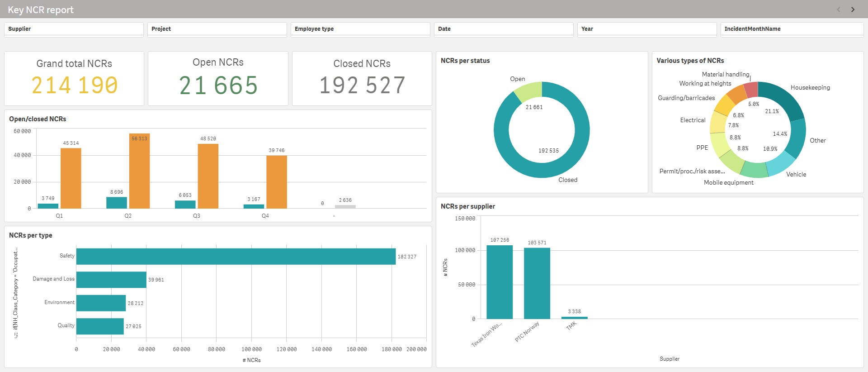Select the Texas Iron Works supplier bar
The width and height of the screenshot is (868, 372).
click(500, 282)
